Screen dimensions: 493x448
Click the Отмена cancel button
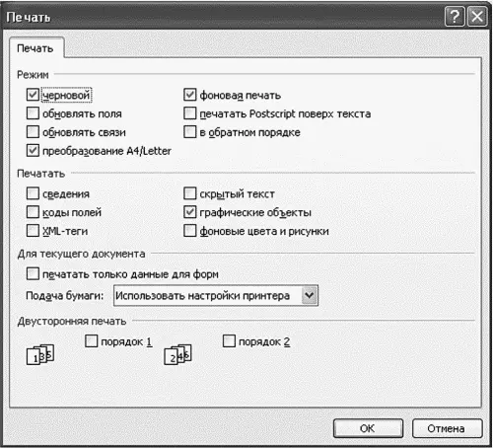point(447,428)
